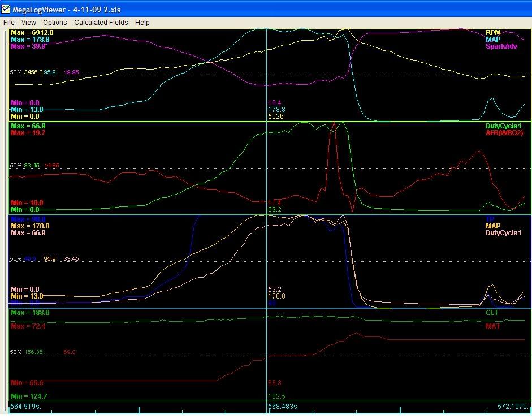Open the Calculated Fields menu
532x419 pixels.
(101, 23)
